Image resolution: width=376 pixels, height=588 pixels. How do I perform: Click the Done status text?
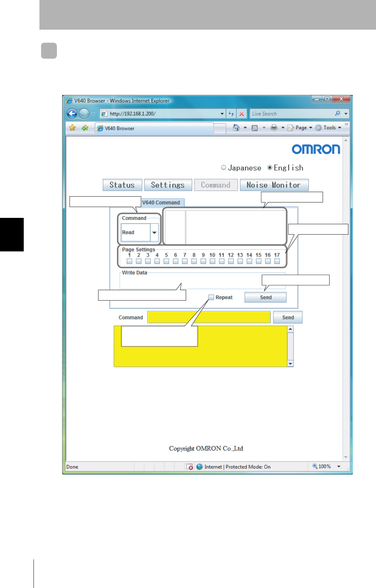point(72,467)
